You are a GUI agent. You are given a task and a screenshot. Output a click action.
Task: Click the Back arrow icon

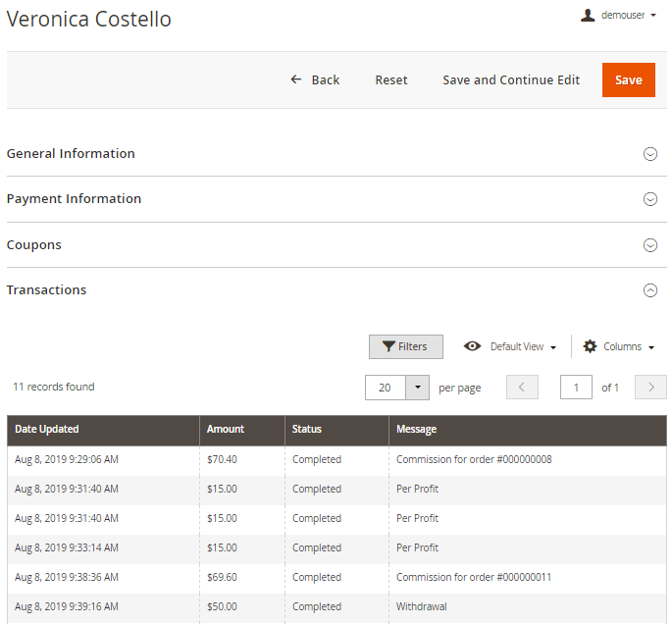pos(296,79)
